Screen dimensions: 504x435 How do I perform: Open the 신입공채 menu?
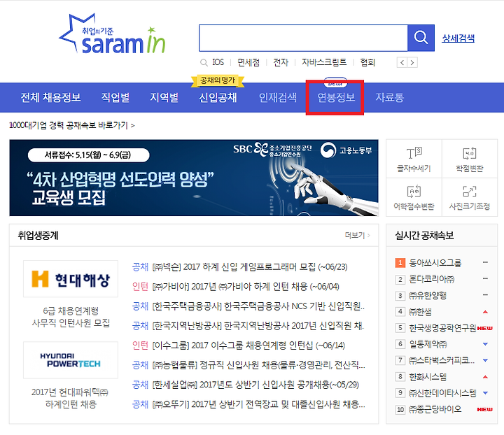(218, 97)
